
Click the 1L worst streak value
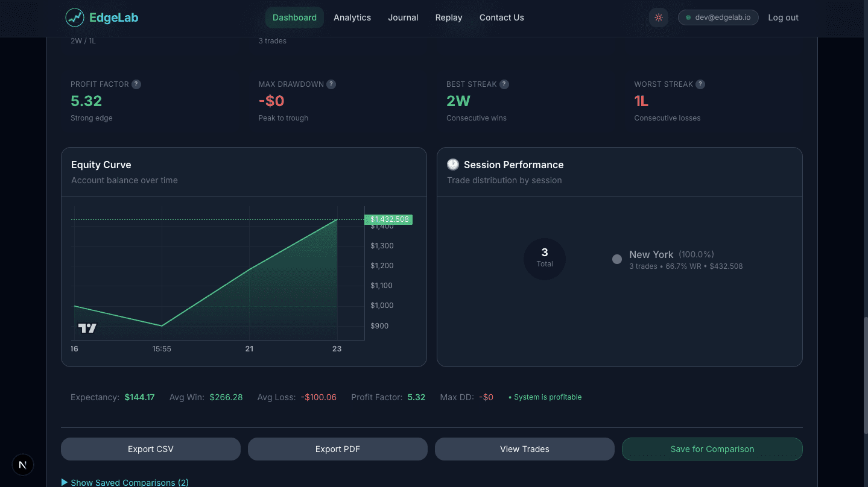pyautogui.click(x=641, y=101)
